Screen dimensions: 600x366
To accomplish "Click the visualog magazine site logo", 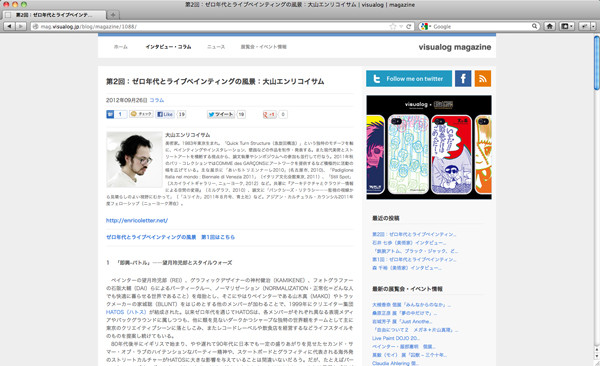I will tap(455, 47).
